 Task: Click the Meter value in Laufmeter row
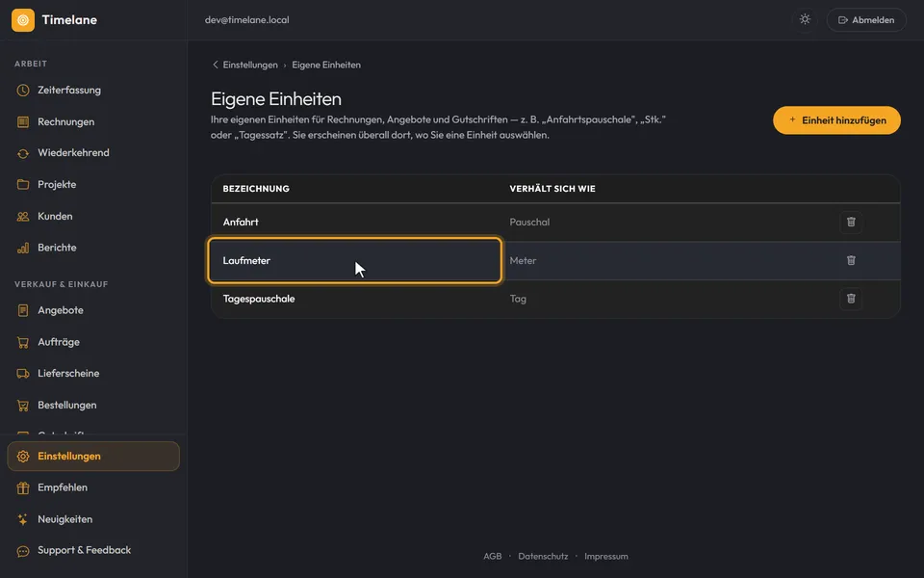click(523, 261)
